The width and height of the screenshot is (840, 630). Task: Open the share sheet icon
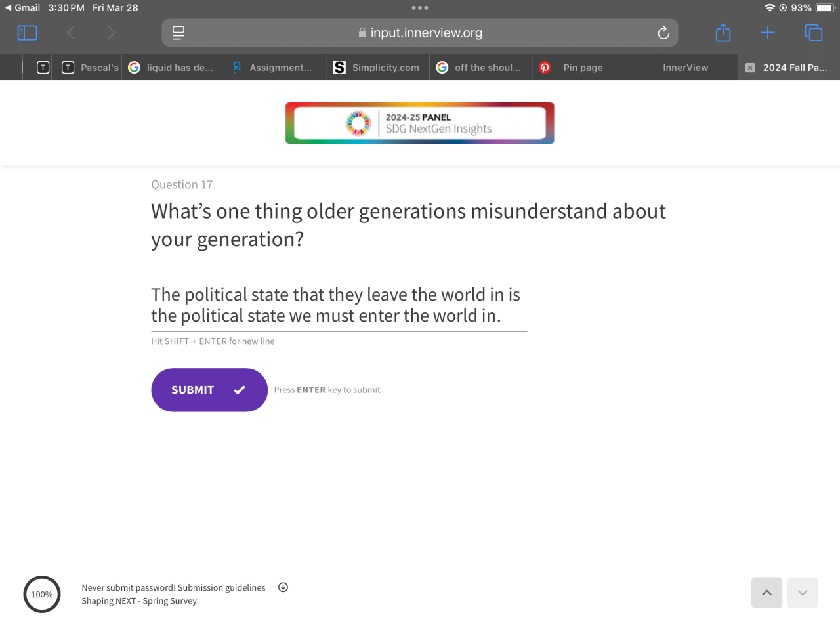[723, 33]
